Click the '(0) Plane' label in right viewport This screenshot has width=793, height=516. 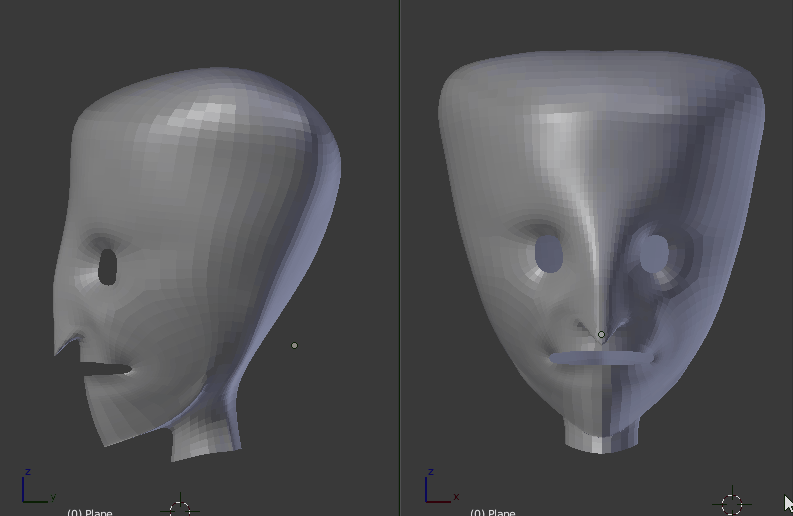[x=493, y=512]
